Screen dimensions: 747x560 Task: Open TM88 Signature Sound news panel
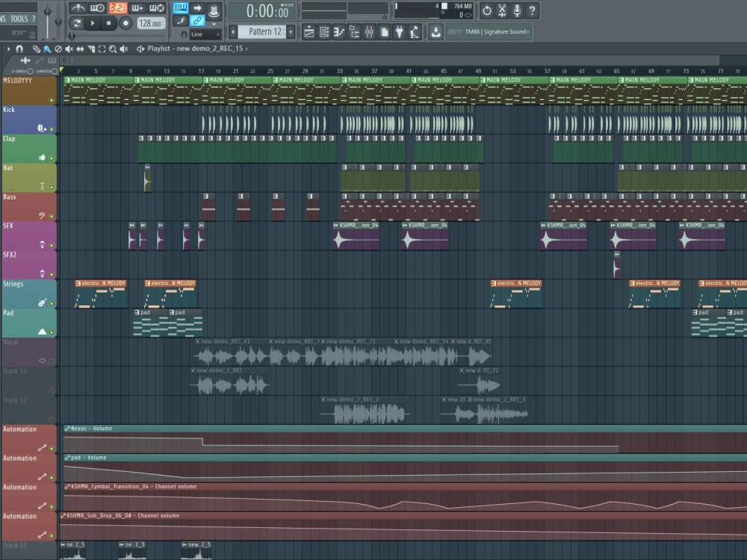[x=488, y=32]
